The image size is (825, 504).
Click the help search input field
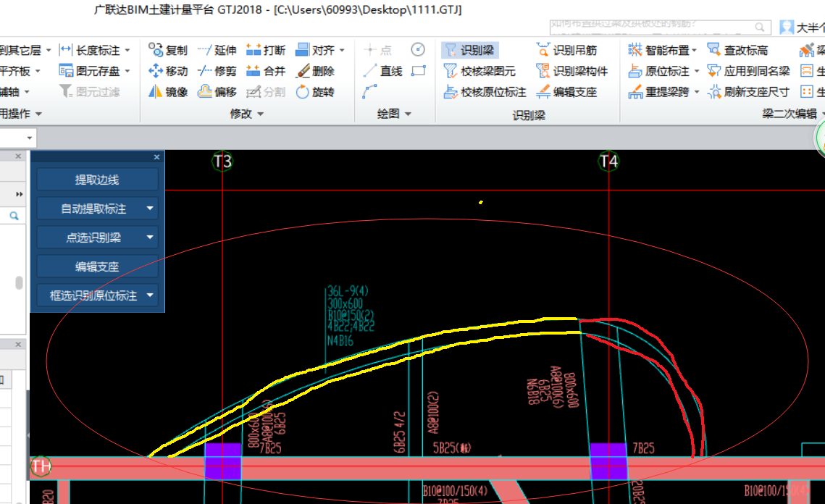[x=651, y=26]
